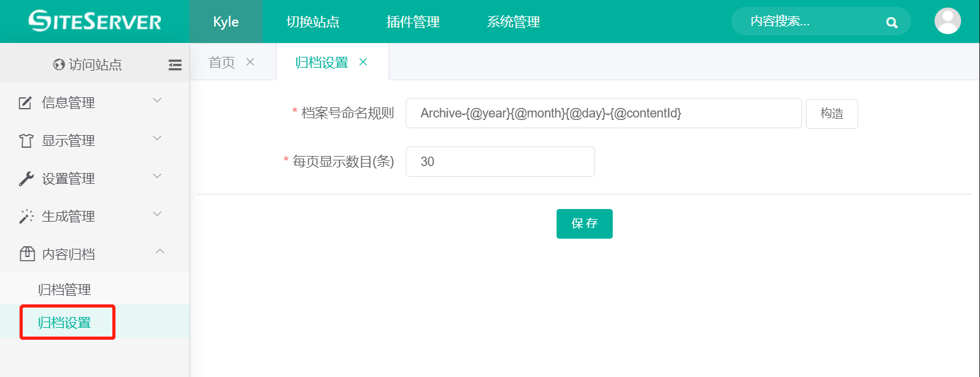Viewport: 980px width, 377px height.
Task: Click the globe icon beside 访问站点
Action: point(59,64)
